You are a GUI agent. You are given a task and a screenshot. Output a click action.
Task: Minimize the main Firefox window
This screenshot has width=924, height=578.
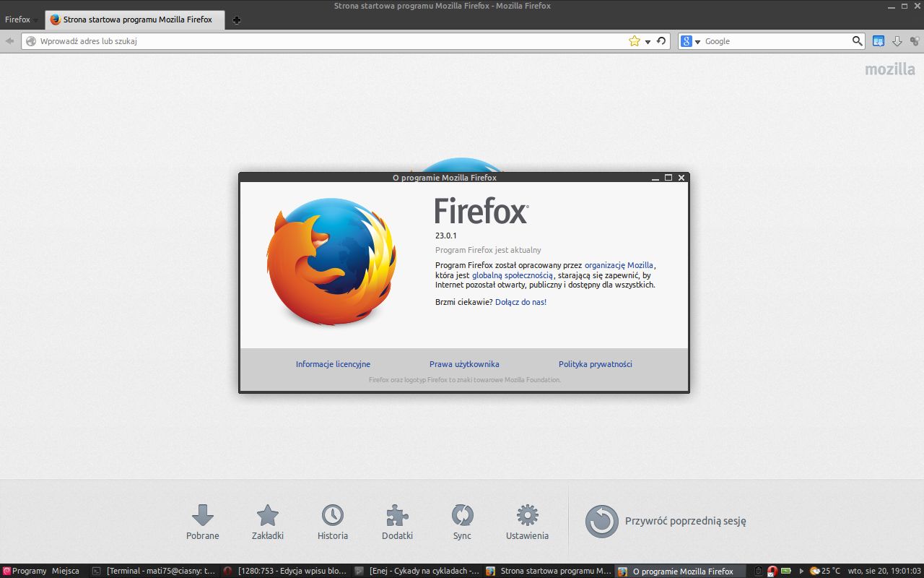pyautogui.click(x=890, y=6)
